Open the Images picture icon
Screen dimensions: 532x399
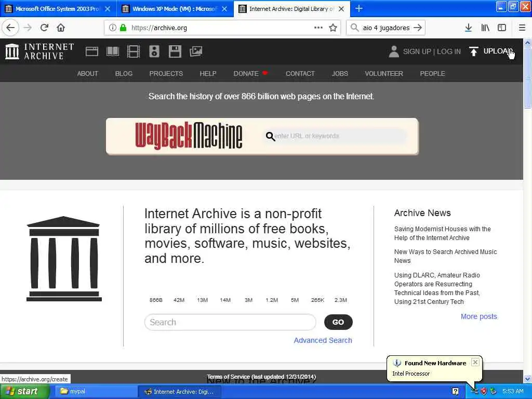point(196,51)
